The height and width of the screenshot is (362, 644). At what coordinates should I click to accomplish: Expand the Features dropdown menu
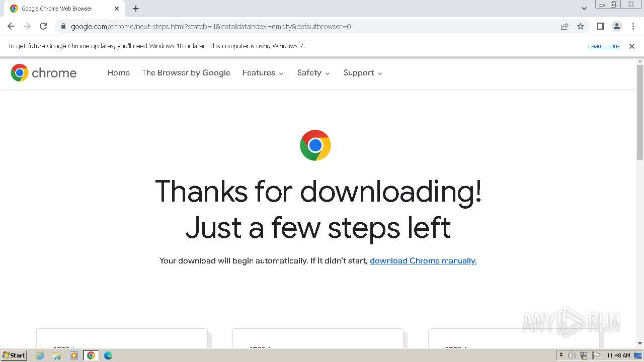pos(263,73)
